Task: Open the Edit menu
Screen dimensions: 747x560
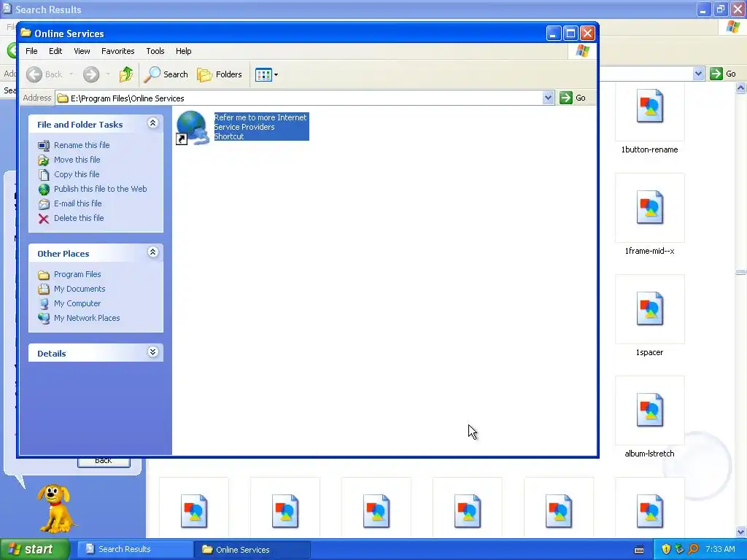Action: [55, 51]
